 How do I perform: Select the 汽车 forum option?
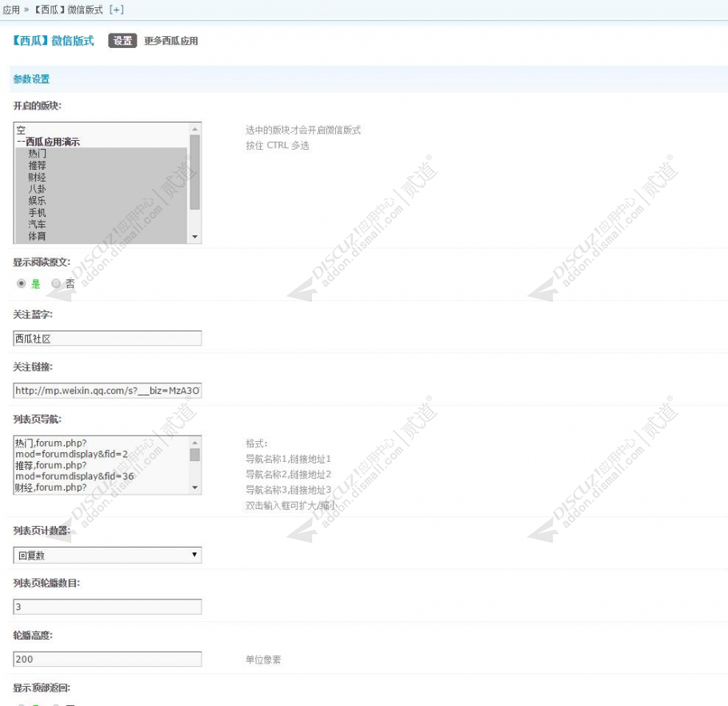[x=102, y=224]
